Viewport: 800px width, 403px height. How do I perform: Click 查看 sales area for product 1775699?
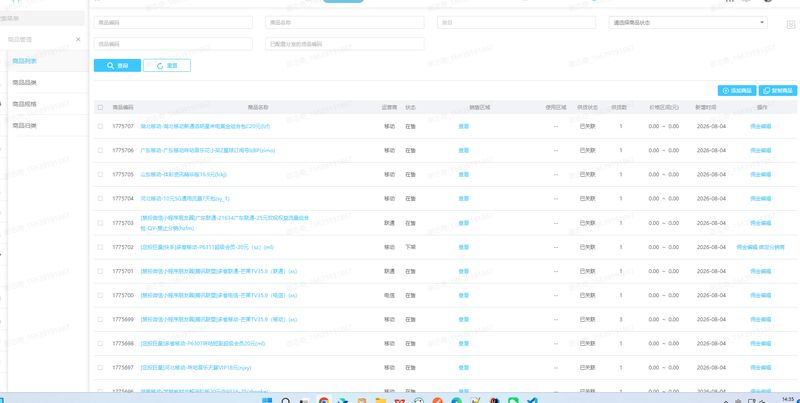click(x=463, y=319)
